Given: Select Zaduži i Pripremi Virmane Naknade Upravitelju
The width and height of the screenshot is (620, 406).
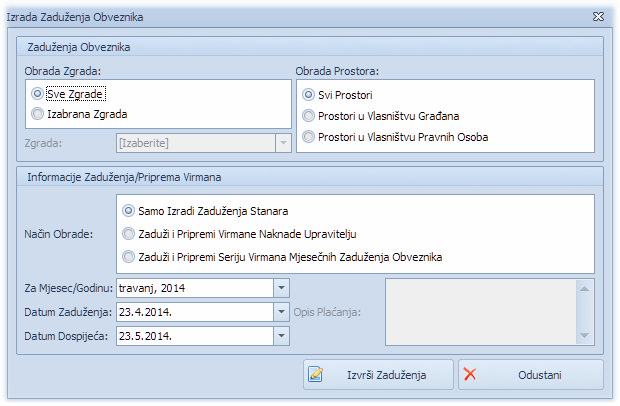Looking at the screenshot, I should click(x=127, y=234).
